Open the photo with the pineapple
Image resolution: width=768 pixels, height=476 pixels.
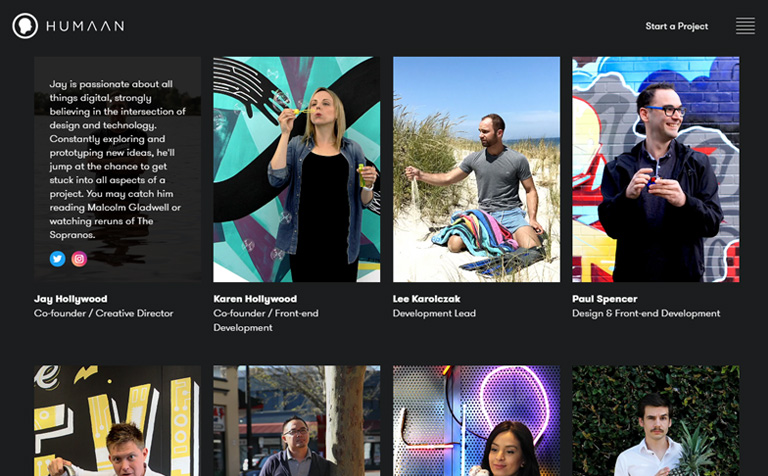[655, 420]
